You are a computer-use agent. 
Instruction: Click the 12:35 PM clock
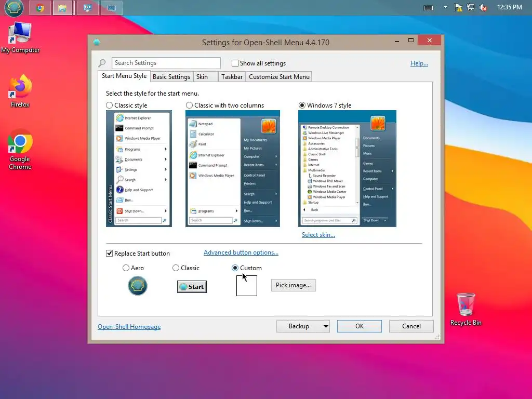[x=509, y=7]
